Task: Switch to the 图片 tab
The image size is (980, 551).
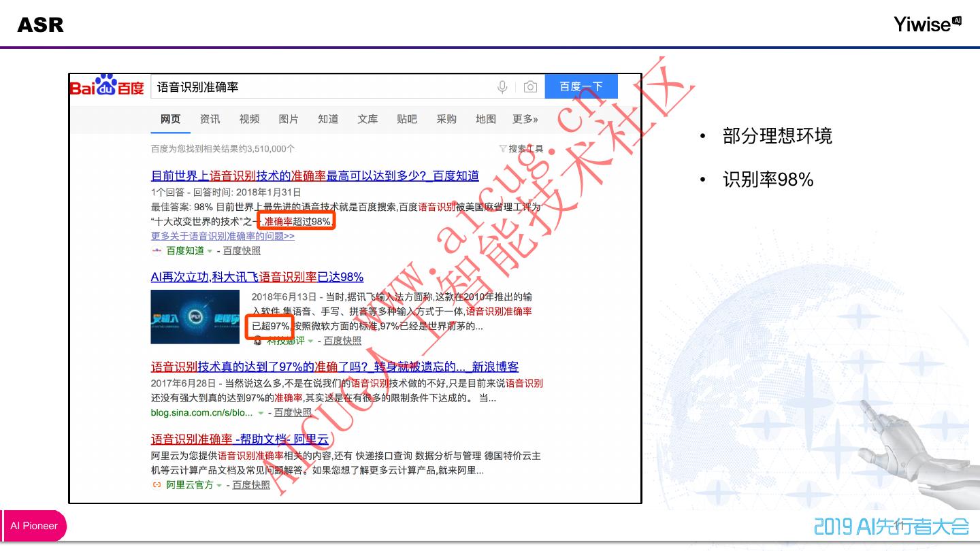Action: click(289, 119)
